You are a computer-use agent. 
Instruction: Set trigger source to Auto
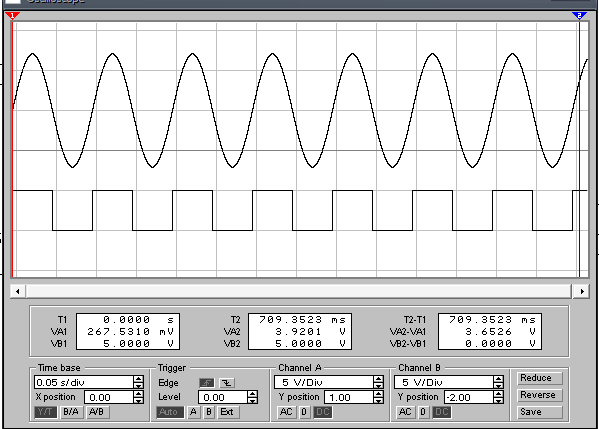click(x=170, y=412)
